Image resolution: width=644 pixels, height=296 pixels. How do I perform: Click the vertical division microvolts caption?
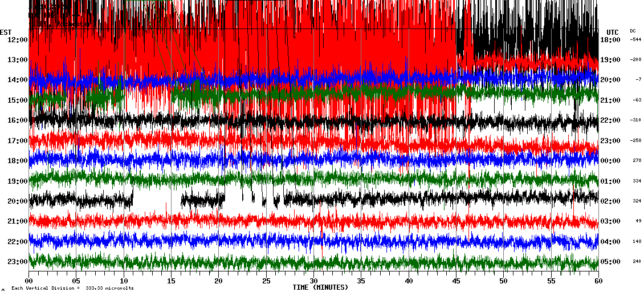72,289
